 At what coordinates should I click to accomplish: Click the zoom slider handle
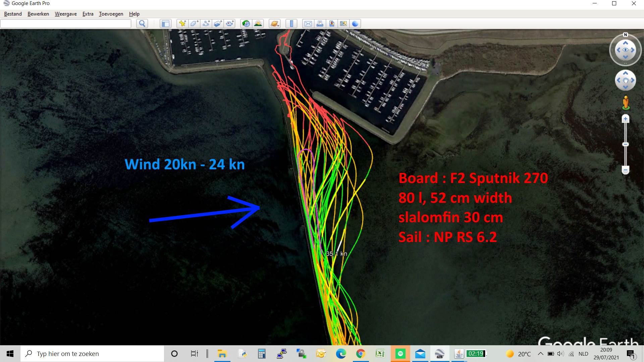625,144
